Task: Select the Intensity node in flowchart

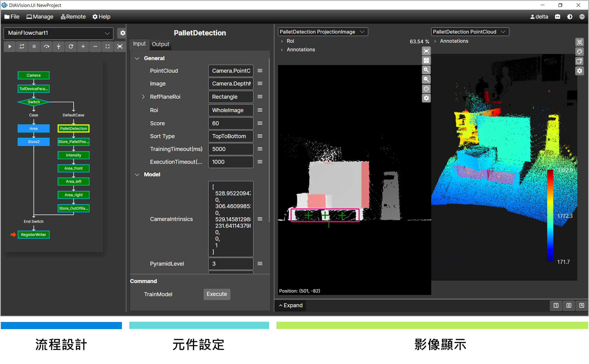Action: 73,155
